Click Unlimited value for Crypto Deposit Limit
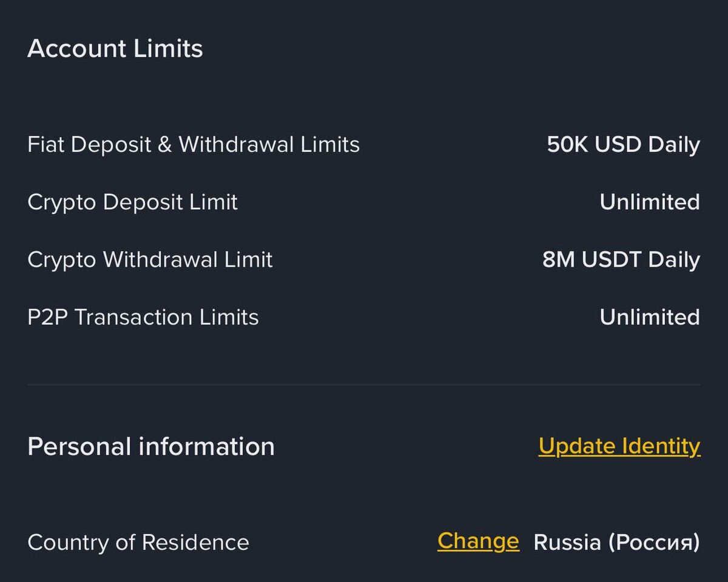This screenshot has height=582, width=728. [649, 202]
